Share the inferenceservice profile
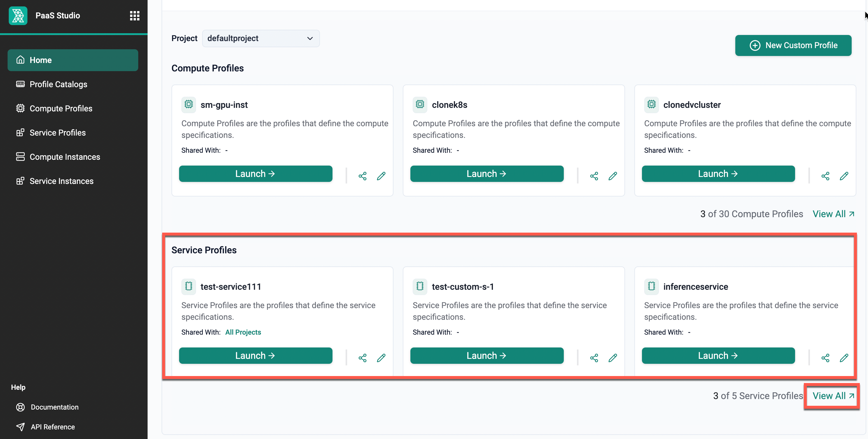The height and width of the screenshot is (439, 868). coord(825,358)
